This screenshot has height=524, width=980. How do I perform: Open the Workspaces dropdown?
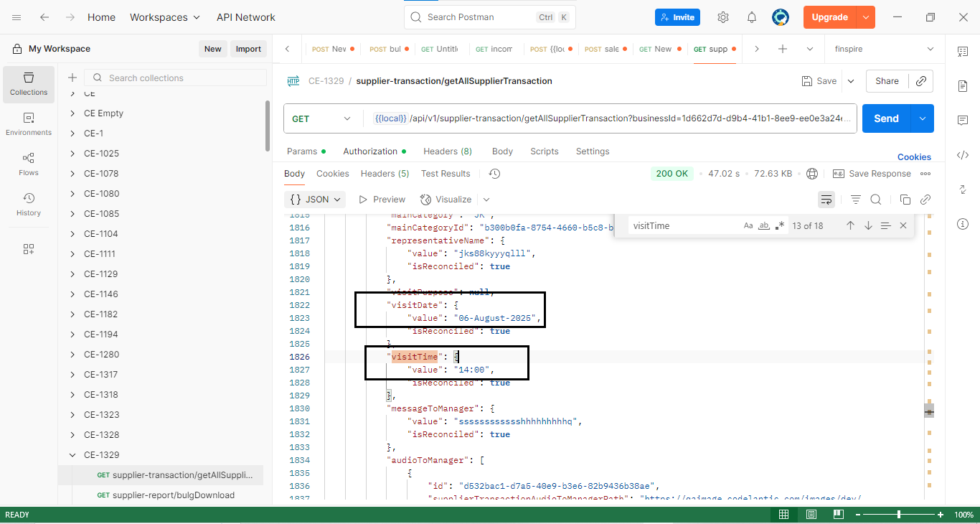click(166, 17)
